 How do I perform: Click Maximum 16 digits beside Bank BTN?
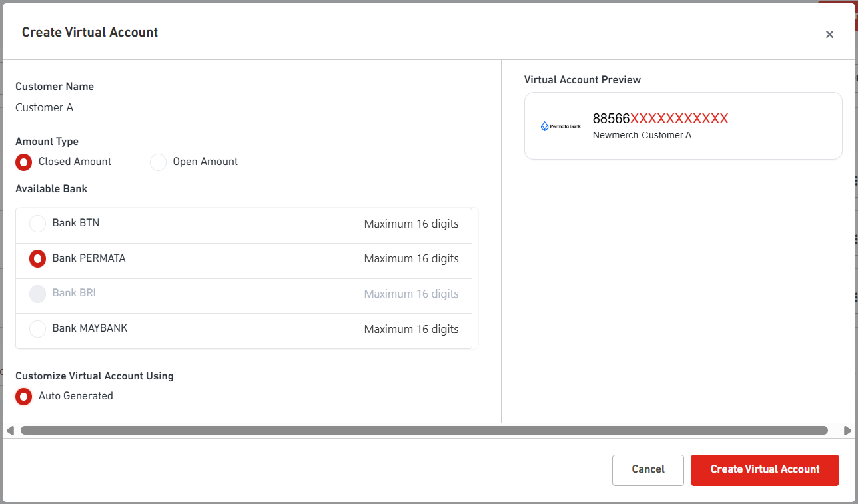[x=411, y=224]
